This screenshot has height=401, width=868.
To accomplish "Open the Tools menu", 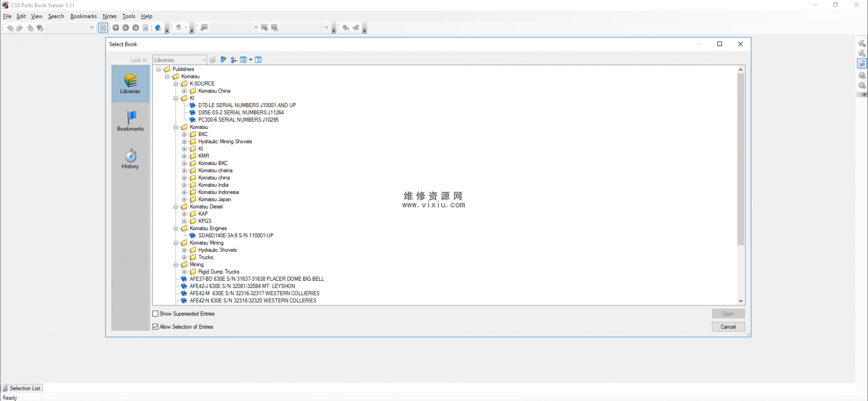I will click(x=129, y=16).
